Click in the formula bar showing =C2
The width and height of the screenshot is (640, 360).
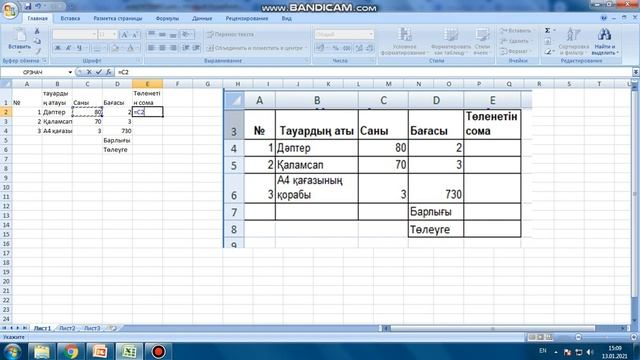(373, 72)
